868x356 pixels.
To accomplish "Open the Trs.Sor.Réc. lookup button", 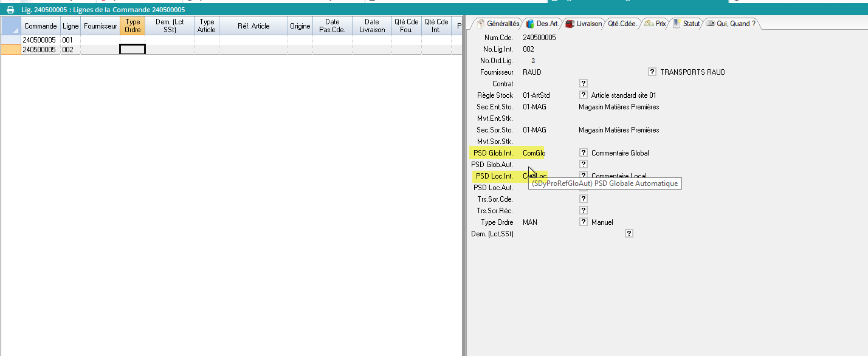I will click(x=583, y=210).
